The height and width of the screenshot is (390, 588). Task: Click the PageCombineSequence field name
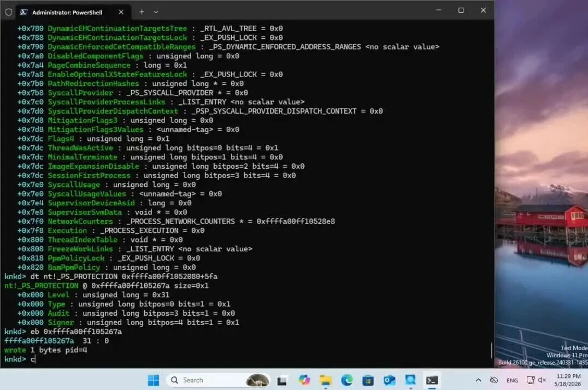click(89, 65)
